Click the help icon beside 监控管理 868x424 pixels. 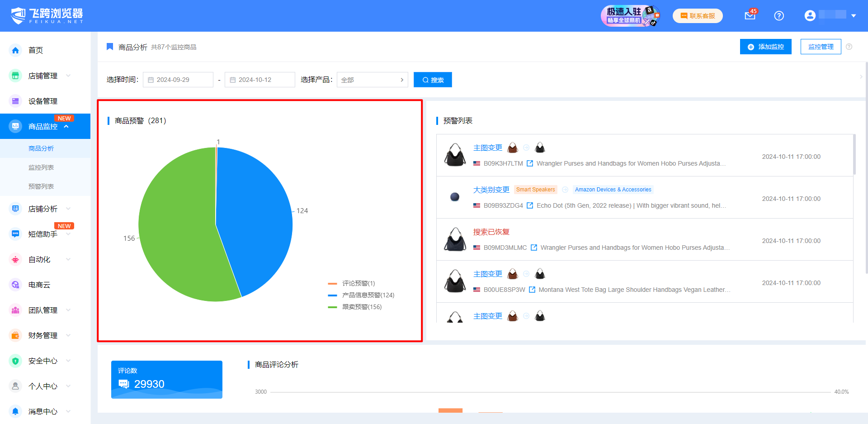coord(849,47)
